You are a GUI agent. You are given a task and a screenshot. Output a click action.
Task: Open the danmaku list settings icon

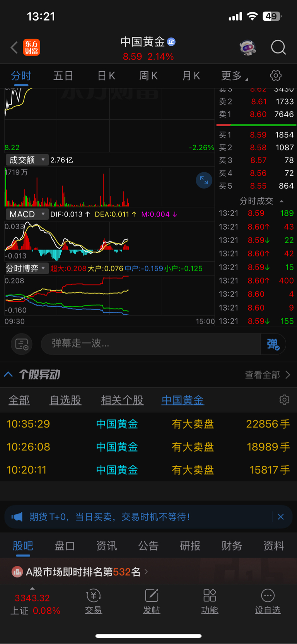click(x=22, y=344)
